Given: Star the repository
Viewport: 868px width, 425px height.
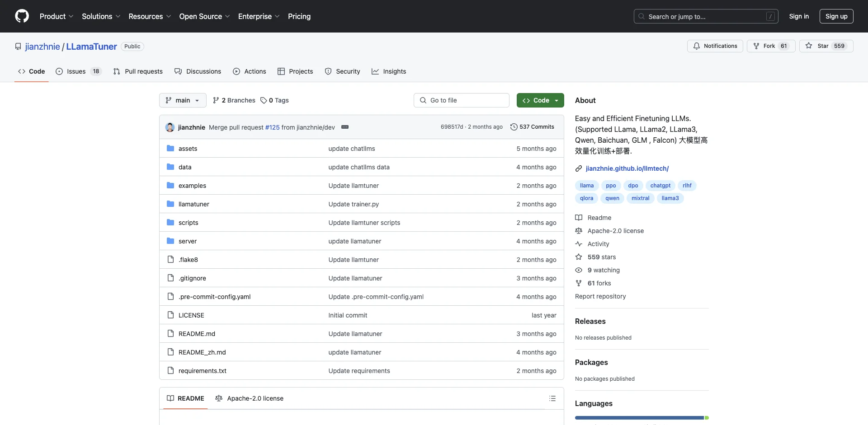Looking at the screenshot, I should tap(826, 46).
